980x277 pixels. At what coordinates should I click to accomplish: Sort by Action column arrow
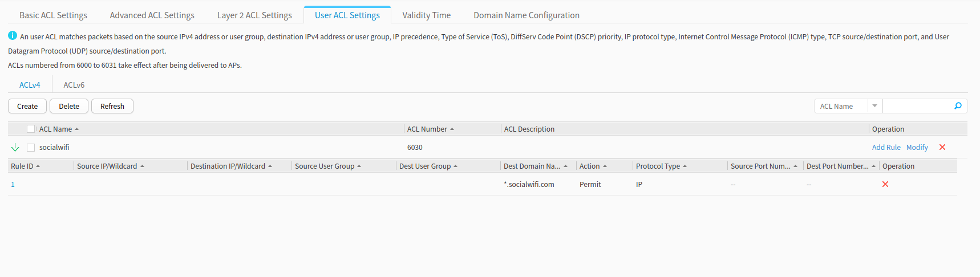[605, 166]
